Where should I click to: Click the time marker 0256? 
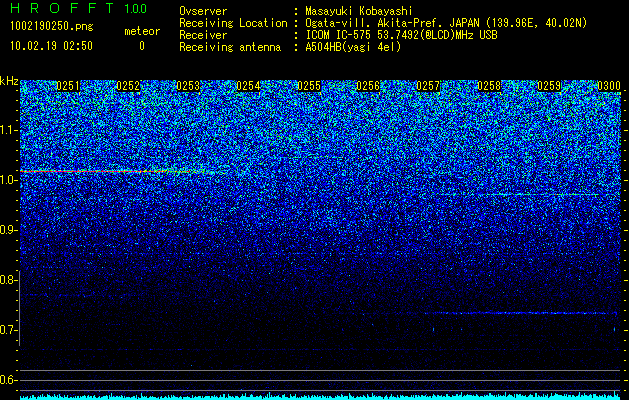[x=368, y=86]
